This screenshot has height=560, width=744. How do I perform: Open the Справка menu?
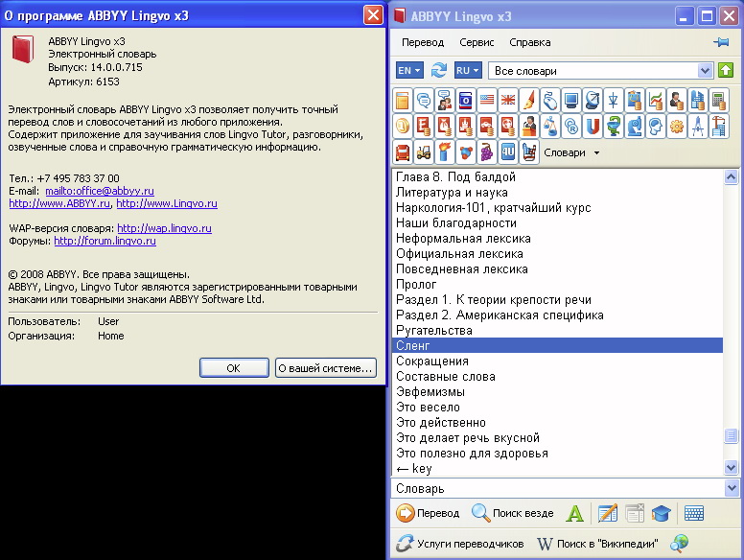pos(530,42)
